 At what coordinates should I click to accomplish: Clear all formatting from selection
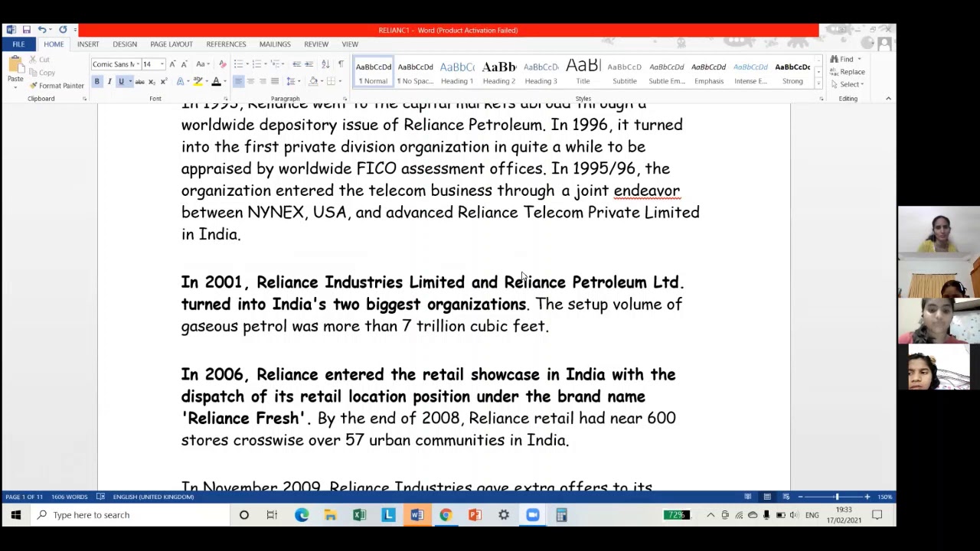coord(223,64)
